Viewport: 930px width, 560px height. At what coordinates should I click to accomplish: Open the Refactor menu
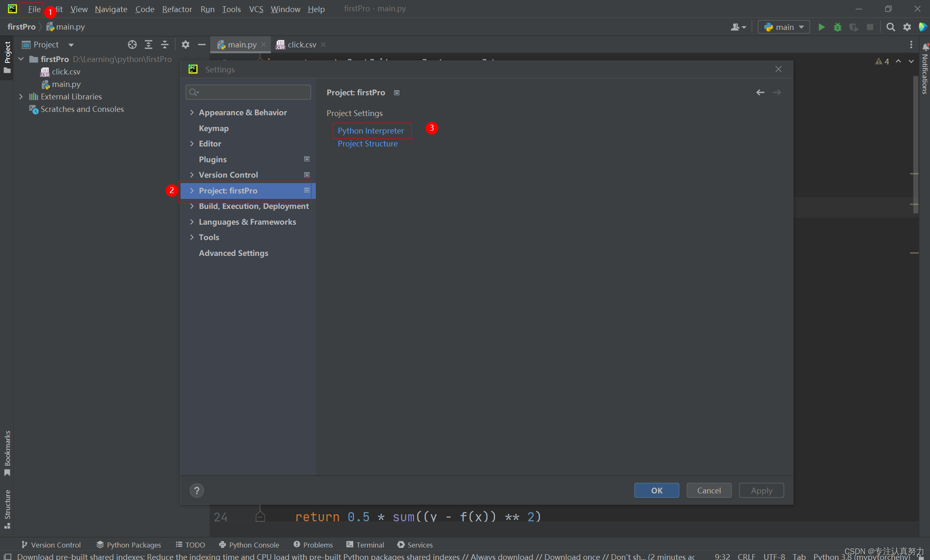coord(177,9)
